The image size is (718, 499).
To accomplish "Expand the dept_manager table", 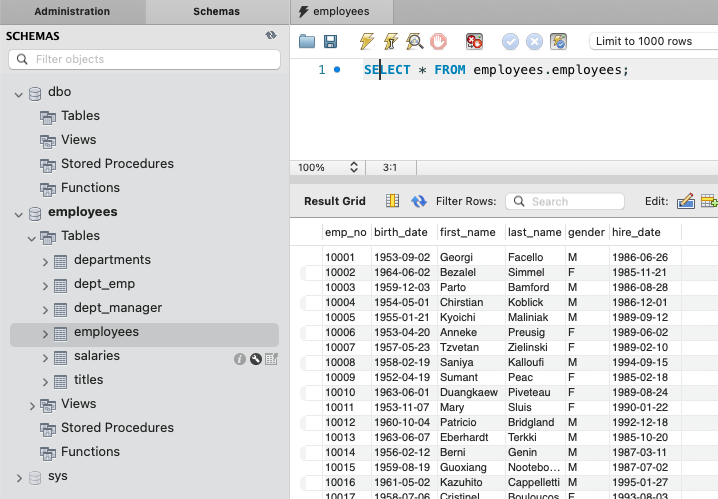I will pos(45,310).
